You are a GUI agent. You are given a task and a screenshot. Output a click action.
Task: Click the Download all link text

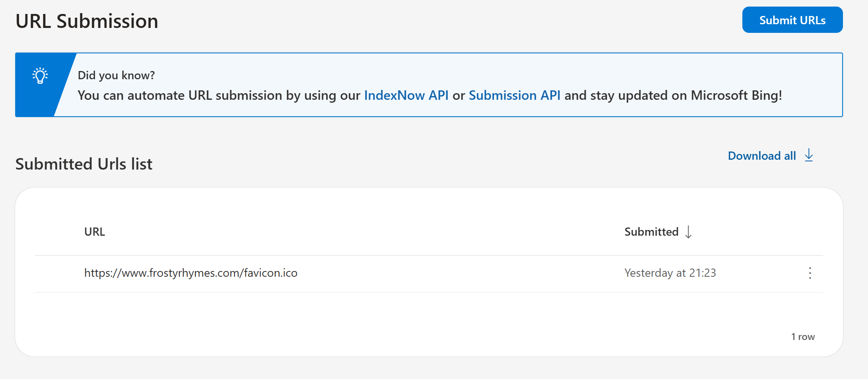click(762, 156)
